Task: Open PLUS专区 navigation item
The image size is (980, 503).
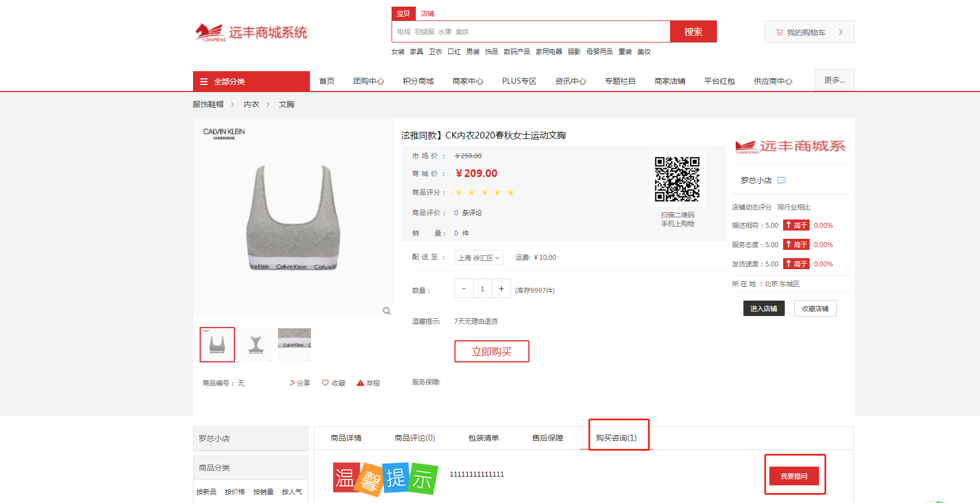Action: (519, 81)
